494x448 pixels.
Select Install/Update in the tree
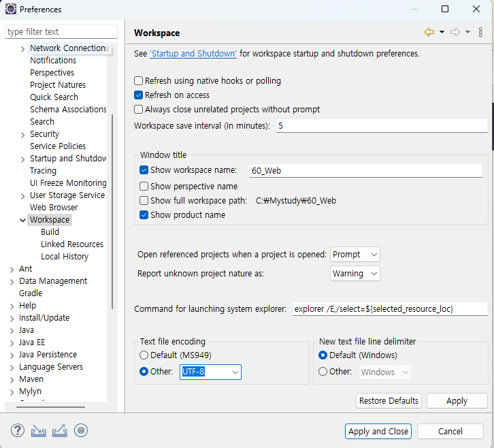click(x=44, y=318)
